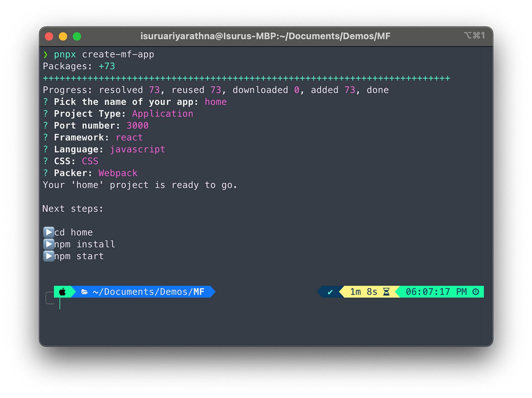Click the 'npm start' command text

[x=79, y=256]
